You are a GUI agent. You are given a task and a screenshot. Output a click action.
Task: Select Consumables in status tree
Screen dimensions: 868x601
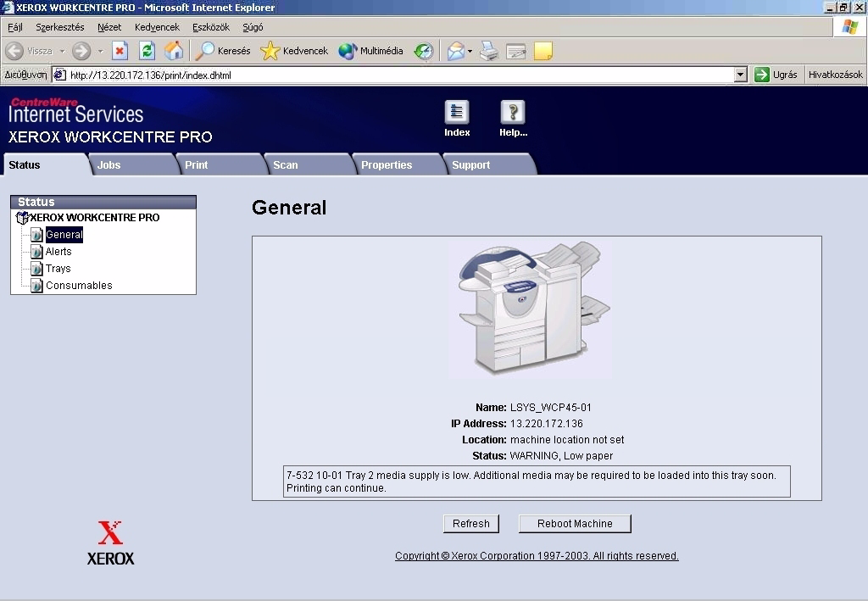(79, 286)
